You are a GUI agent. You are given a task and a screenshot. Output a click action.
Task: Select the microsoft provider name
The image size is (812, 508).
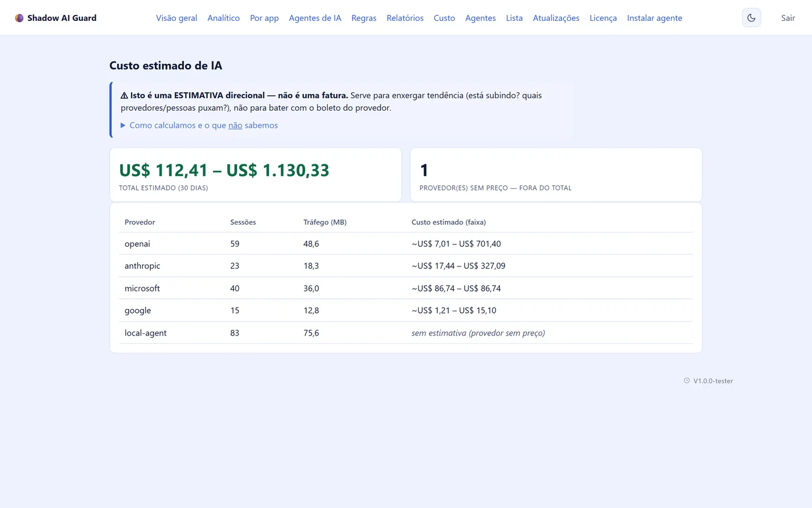pyautogui.click(x=142, y=289)
